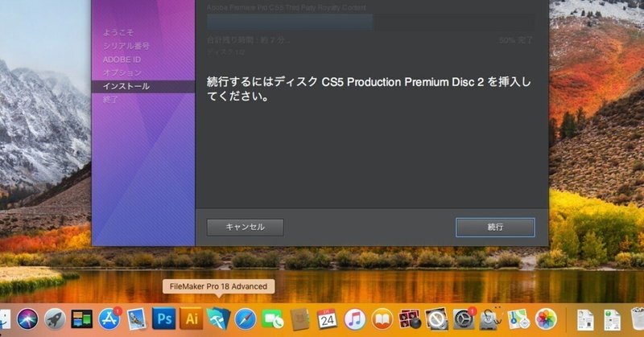Open Photos colorful flower icon in Dock
Viewport: 644px width, 337px height.
click(546, 319)
